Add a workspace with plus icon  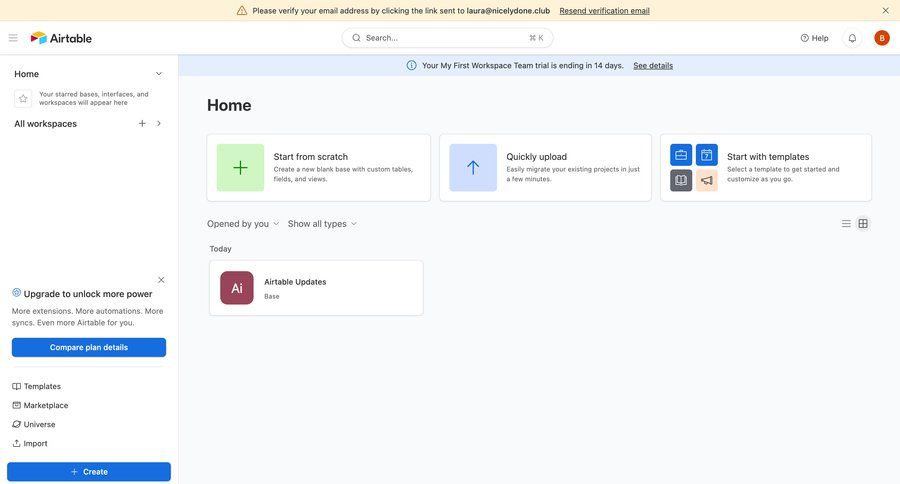pos(142,123)
